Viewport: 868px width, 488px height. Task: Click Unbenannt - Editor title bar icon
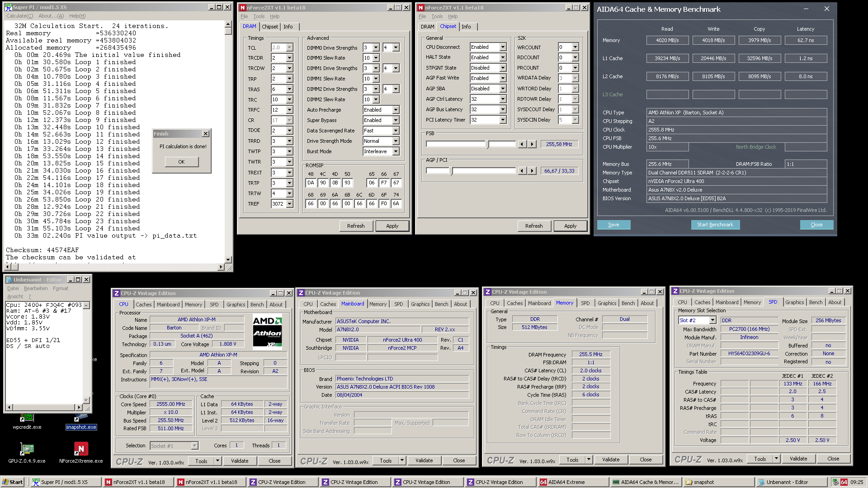click(x=9, y=280)
